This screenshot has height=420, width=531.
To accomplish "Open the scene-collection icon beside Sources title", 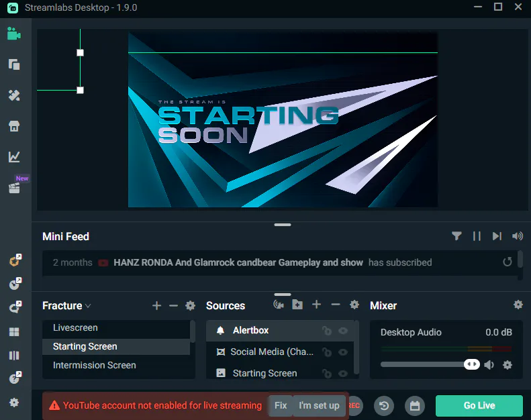I will [279, 305].
